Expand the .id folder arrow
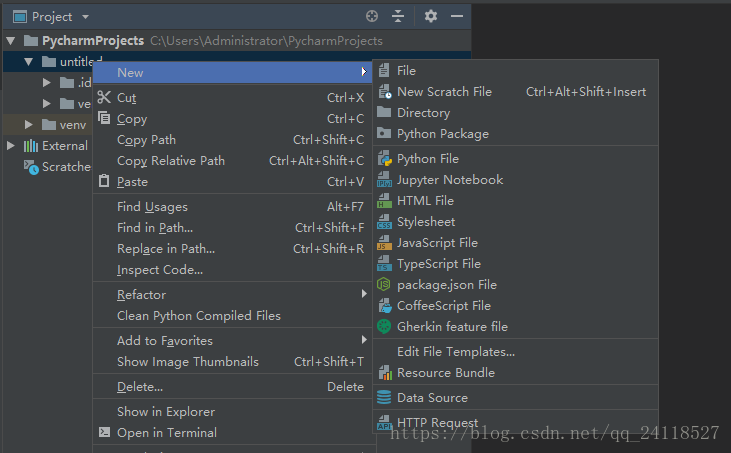 tap(47, 82)
